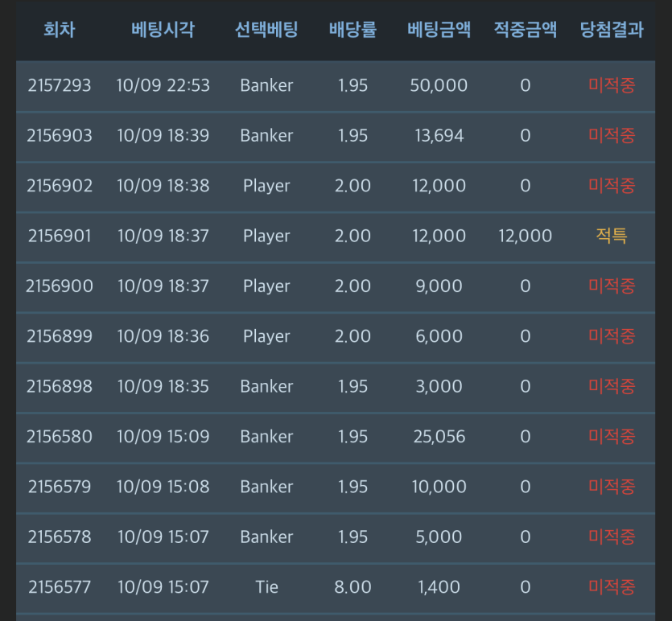672x621 pixels.
Task: Click the 적특 result label
Action: (x=612, y=236)
